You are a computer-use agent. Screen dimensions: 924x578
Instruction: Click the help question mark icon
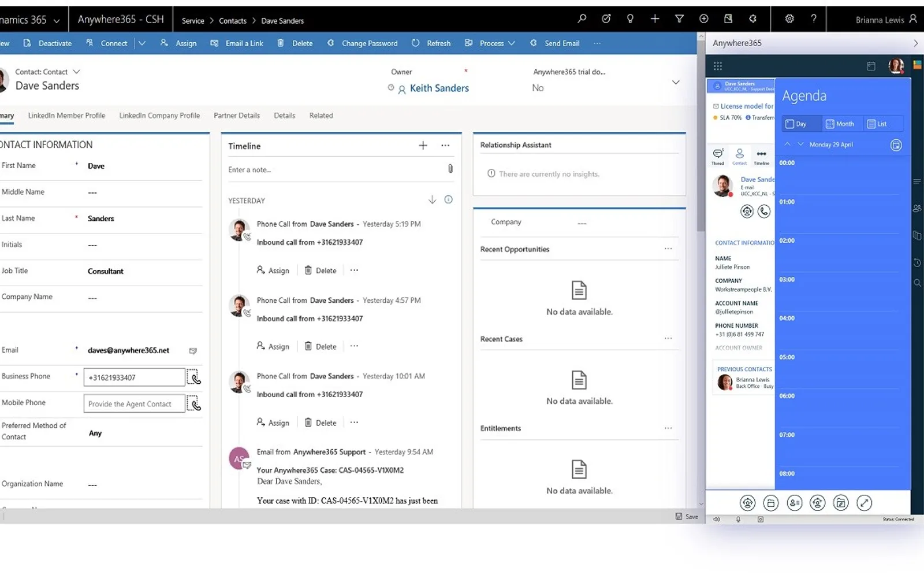(x=814, y=19)
